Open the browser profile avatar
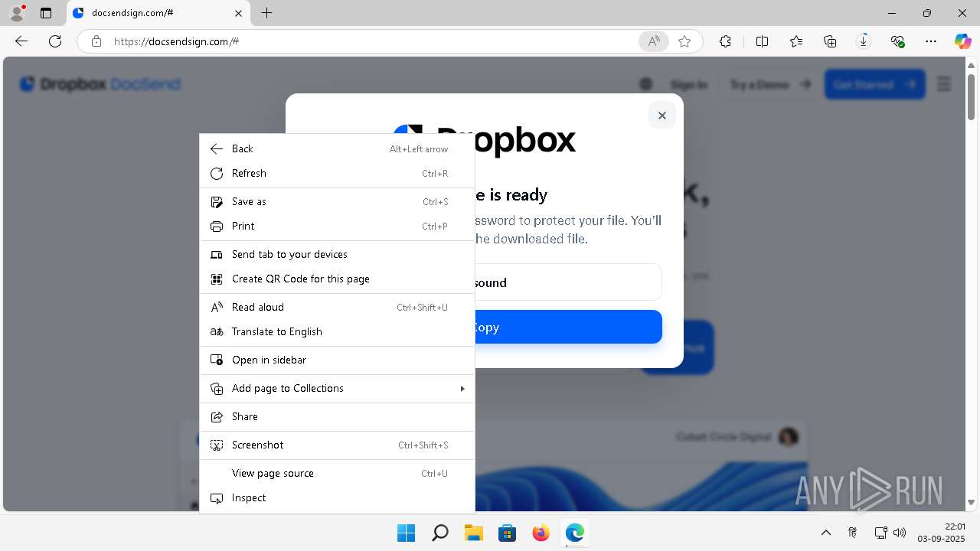 18,13
